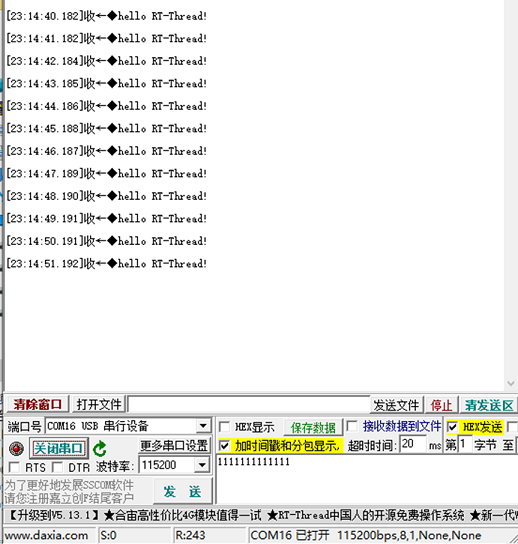Click the 为了更好地发展SSCOM软件 registration notice
Screen dimensions: 518x544
click(x=69, y=485)
